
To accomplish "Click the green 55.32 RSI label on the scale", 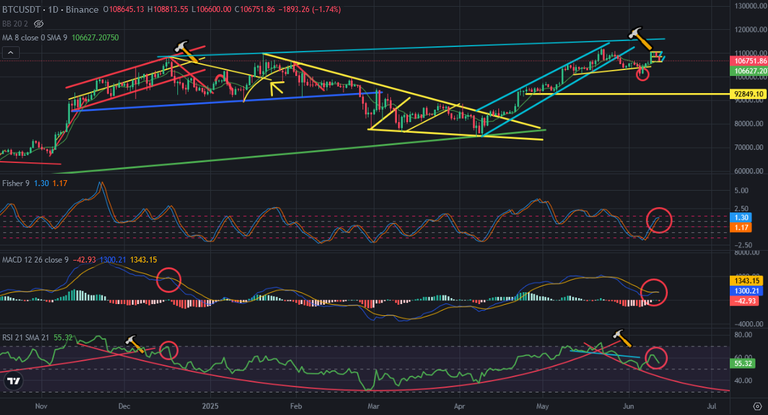I will [x=743, y=364].
